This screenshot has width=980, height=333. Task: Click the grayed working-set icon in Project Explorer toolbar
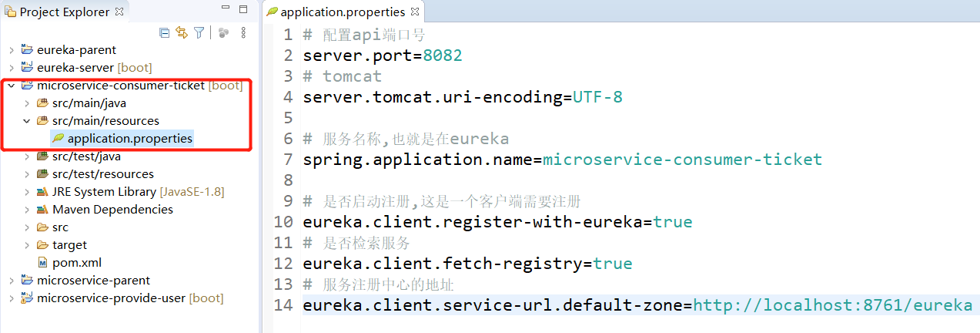(223, 32)
